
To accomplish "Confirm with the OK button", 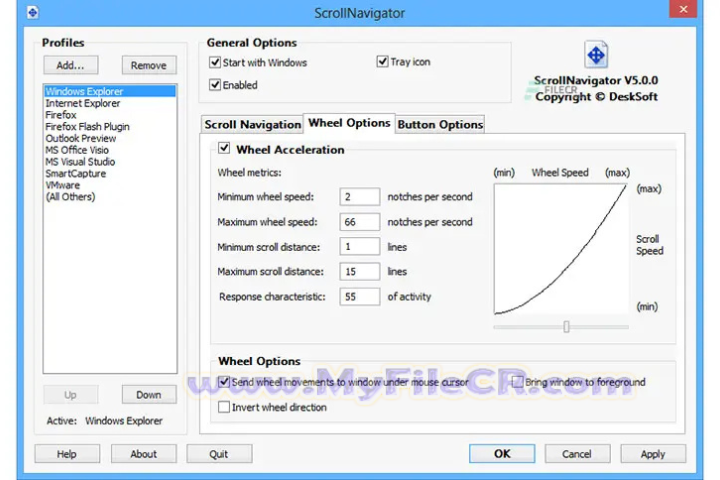I will click(x=502, y=454).
